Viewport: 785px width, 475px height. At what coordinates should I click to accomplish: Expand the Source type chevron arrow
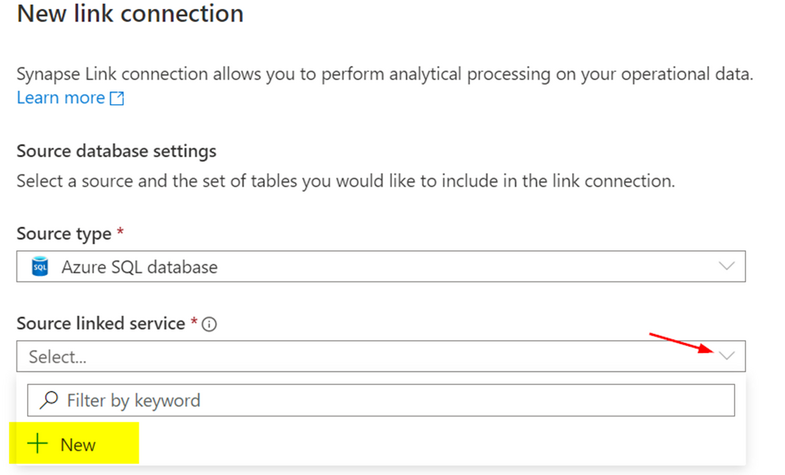pyautogui.click(x=726, y=266)
